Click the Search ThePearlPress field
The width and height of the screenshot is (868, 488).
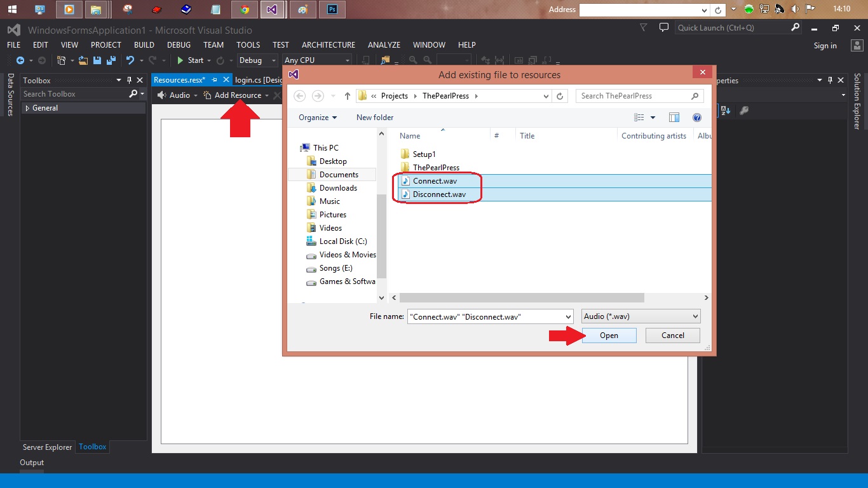pyautogui.click(x=639, y=96)
